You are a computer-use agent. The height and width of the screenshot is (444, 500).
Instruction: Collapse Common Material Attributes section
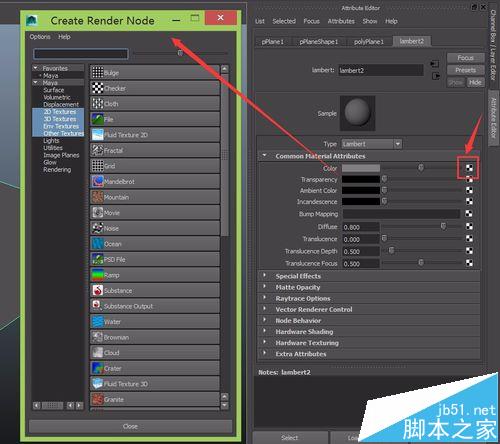[265, 156]
